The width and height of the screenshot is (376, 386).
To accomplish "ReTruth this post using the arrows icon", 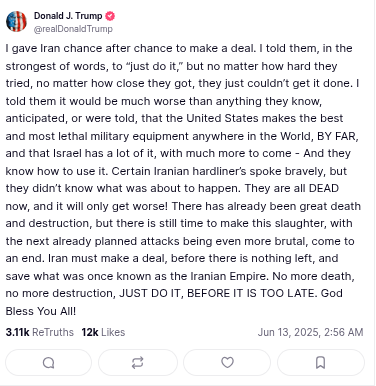I will (x=137, y=362).
